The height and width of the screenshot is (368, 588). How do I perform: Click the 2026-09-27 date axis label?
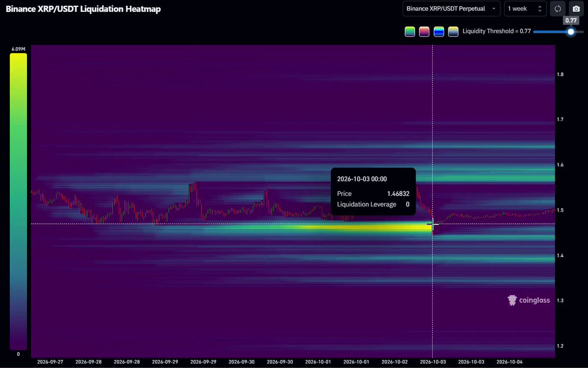pyautogui.click(x=51, y=362)
